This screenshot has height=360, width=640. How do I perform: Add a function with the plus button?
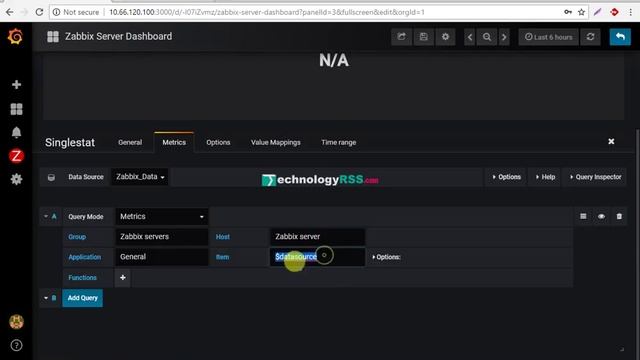click(x=122, y=278)
